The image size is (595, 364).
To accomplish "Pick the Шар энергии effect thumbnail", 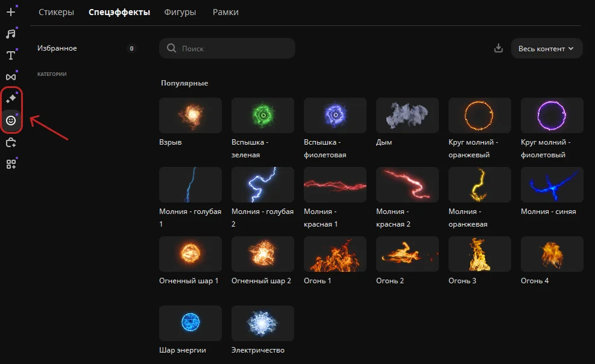I will (190, 323).
